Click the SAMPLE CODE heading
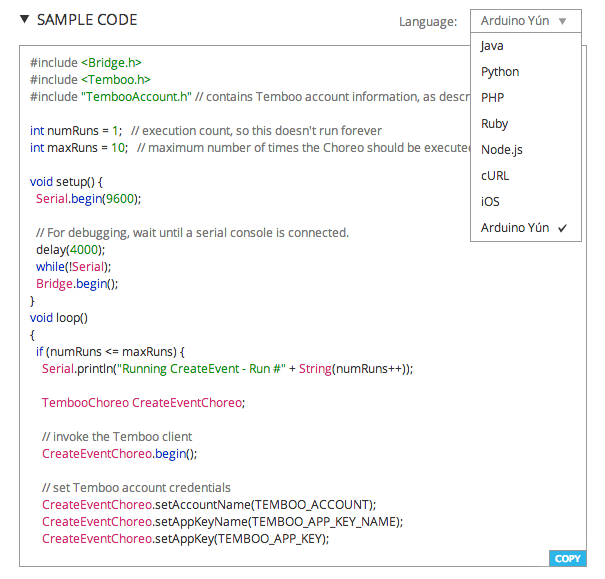The height and width of the screenshot is (579, 605). click(87, 20)
